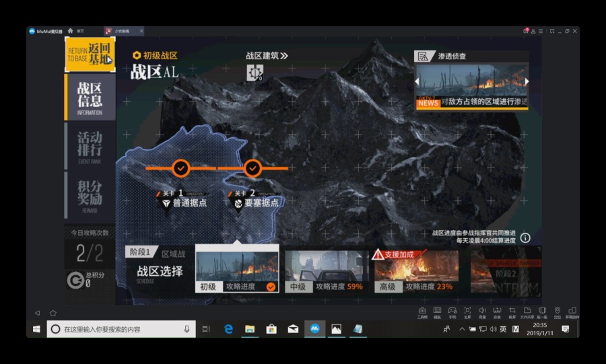The height and width of the screenshot is (364, 606).
Task: Click the Android back triangle button
Action: coord(37,313)
